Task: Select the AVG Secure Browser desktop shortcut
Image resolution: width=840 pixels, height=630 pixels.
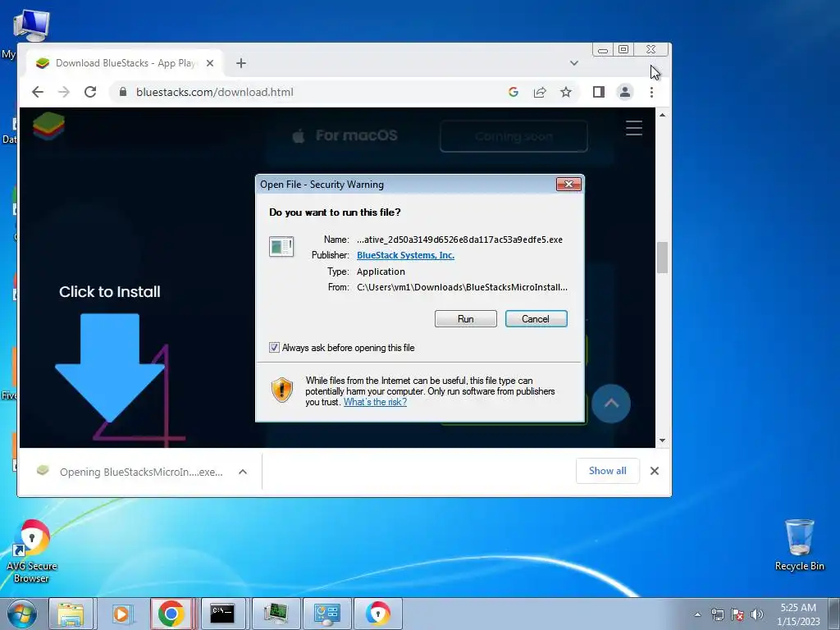Action: click(x=32, y=552)
